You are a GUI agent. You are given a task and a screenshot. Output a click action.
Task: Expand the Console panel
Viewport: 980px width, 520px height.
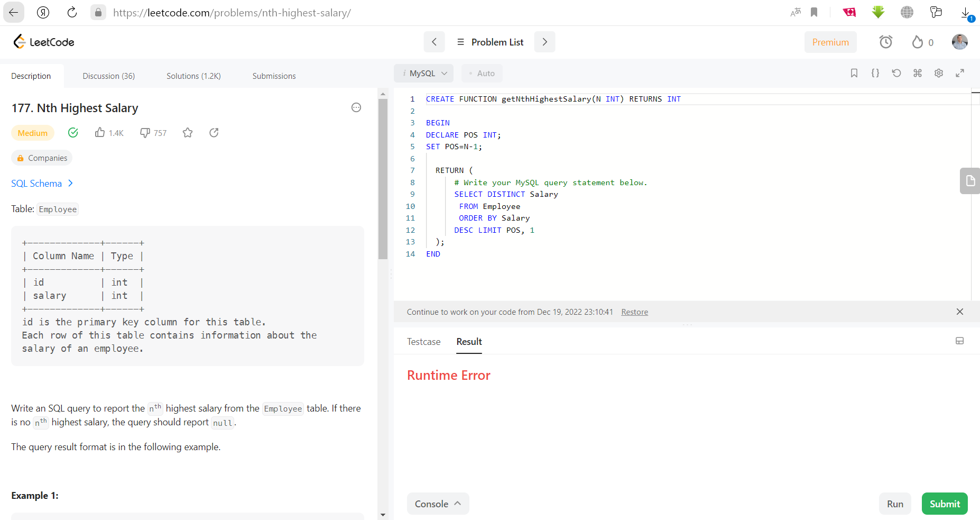pos(438,504)
